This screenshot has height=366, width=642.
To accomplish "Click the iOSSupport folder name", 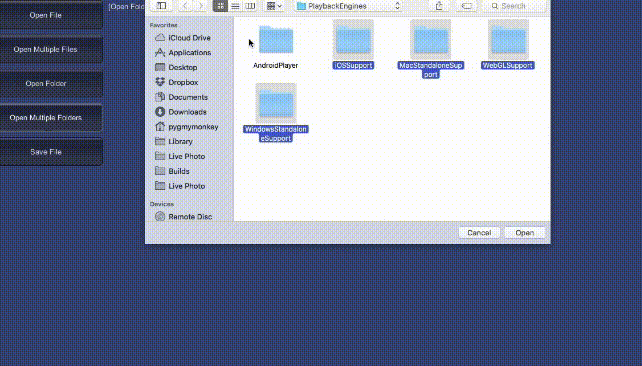I will tap(353, 66).
